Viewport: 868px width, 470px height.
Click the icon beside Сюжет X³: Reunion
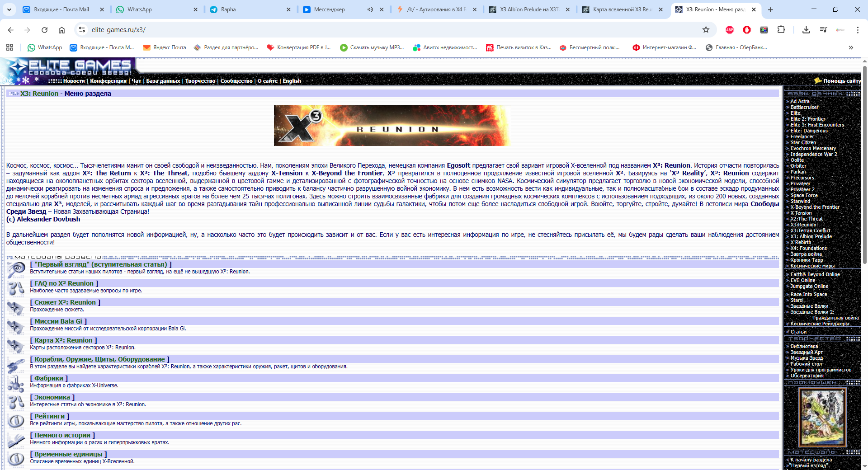pyautogui.click(x=16, y=307)
